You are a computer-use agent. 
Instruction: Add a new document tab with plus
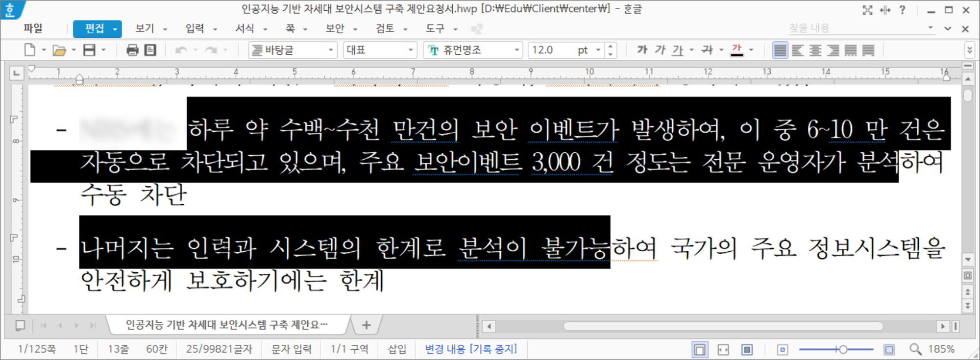(x=367, y=325)
